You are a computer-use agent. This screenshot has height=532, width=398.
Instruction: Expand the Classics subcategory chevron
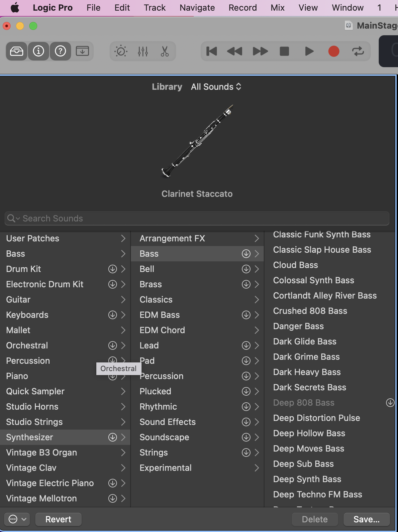257,300
